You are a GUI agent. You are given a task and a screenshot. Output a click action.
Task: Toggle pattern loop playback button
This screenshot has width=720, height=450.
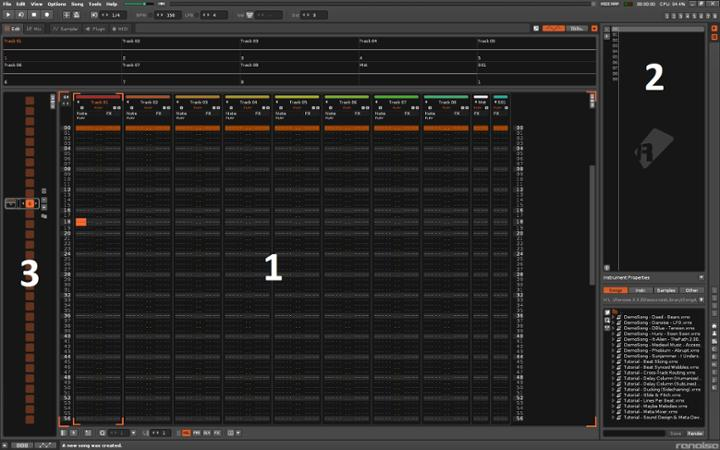point(21,15)
